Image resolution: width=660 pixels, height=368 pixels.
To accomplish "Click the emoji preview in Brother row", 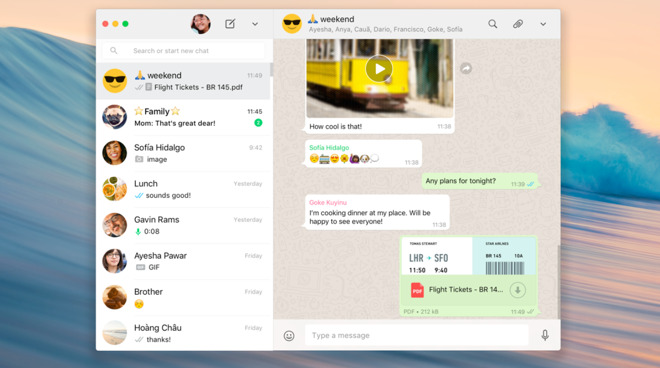I will coord(139,304).
